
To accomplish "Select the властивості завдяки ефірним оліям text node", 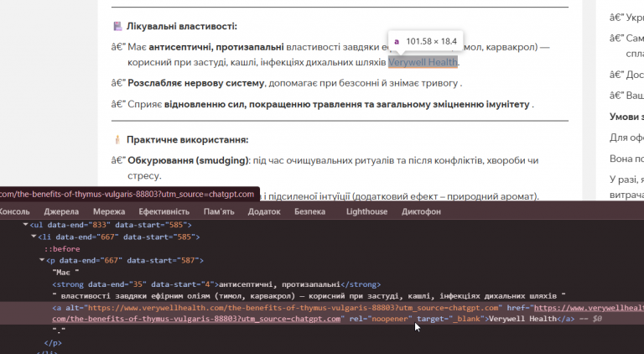I will [309, 295].
